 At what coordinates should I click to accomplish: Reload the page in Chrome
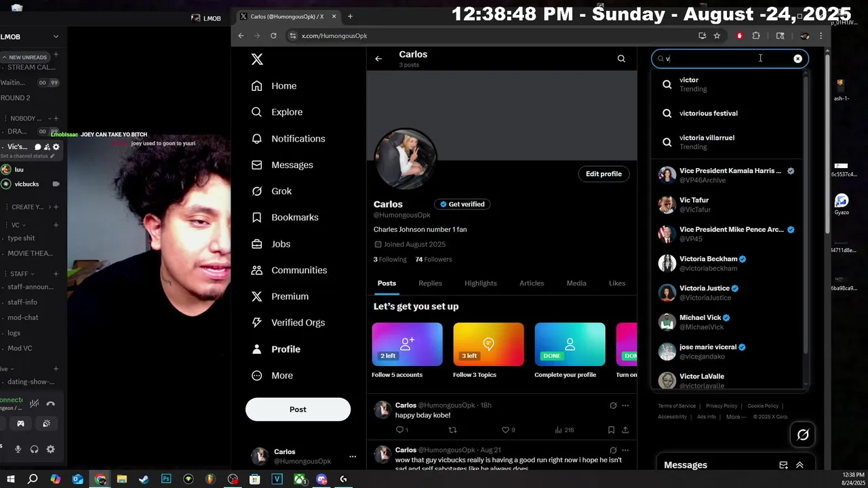(x=273, y=36)
